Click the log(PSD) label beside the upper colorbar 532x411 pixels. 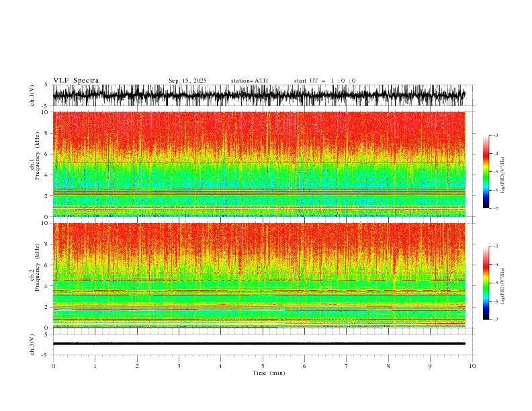[x=503, y=175]
